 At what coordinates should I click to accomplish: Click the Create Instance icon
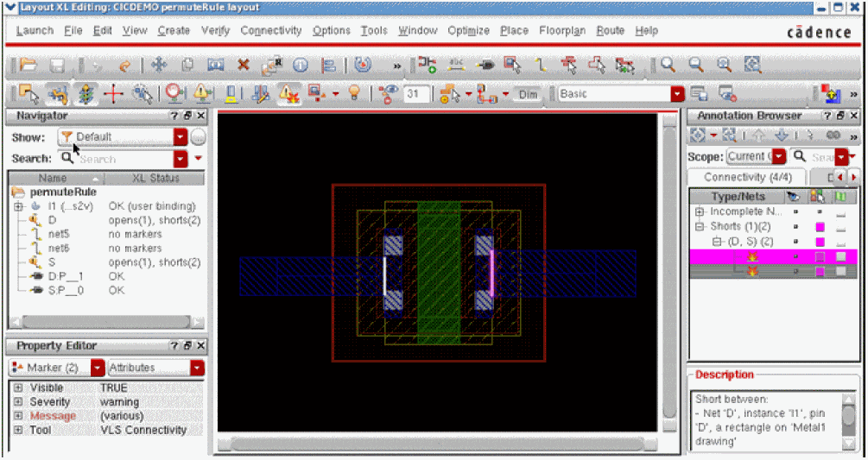pyautogui.click(x=427, y=65)
